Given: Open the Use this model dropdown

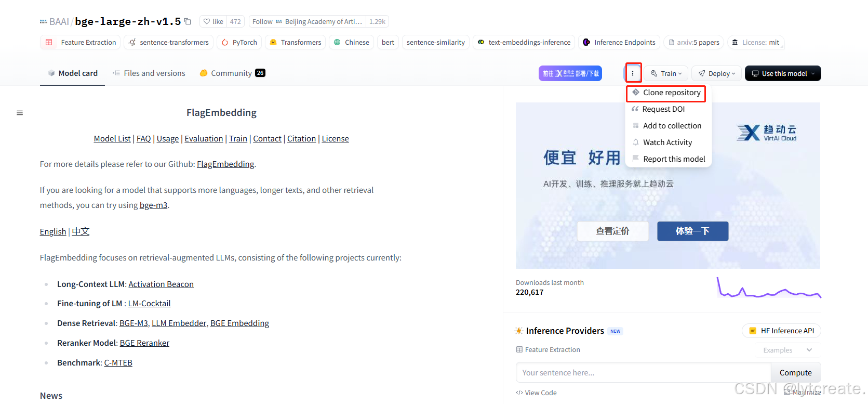Looking at the screenshot, I should click(783, 73).
